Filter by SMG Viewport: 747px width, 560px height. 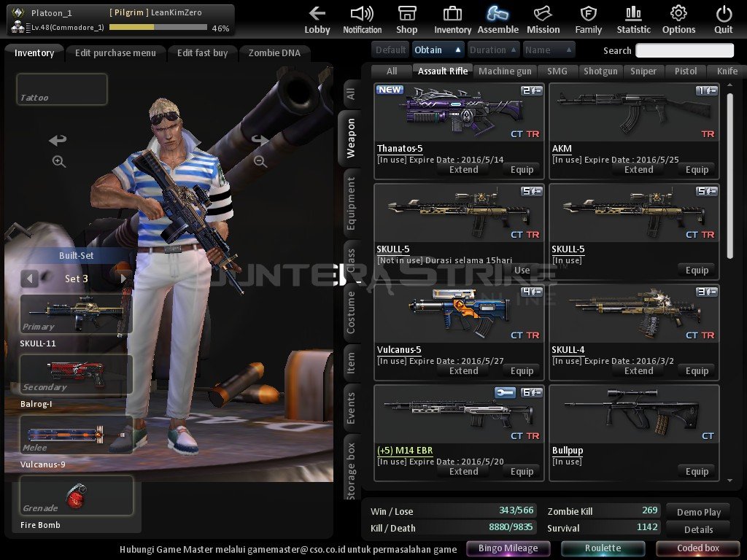[557, 71]
